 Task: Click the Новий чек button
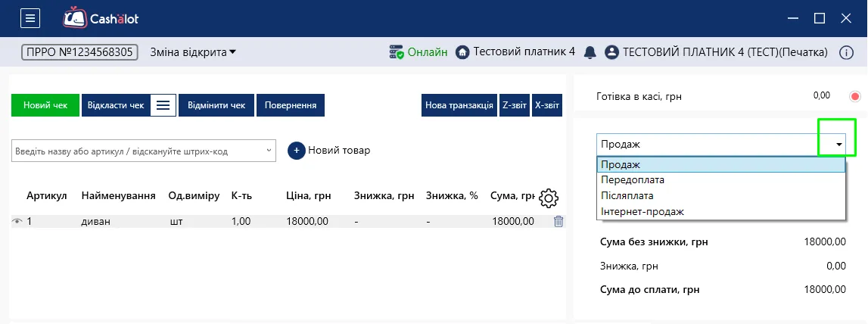45,105
